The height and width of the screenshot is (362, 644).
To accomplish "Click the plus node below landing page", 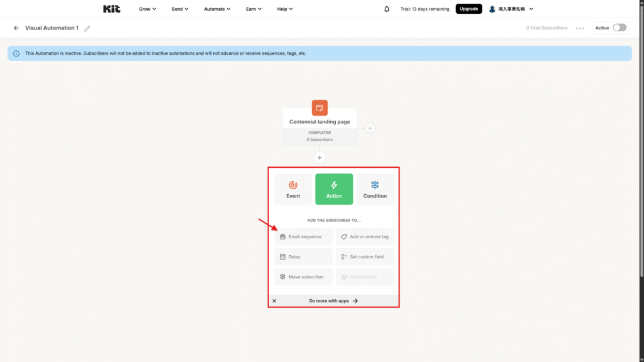I will click(319, 158).
